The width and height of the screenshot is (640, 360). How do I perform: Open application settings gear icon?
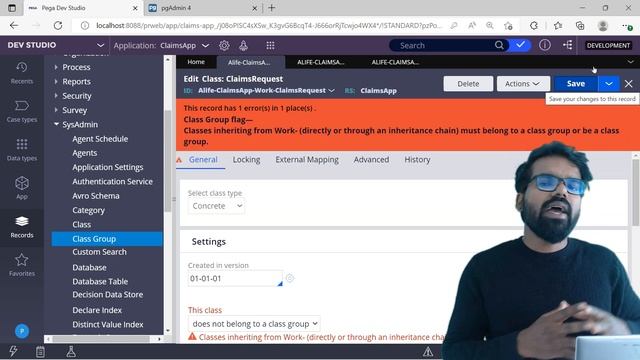pos(224,45)
